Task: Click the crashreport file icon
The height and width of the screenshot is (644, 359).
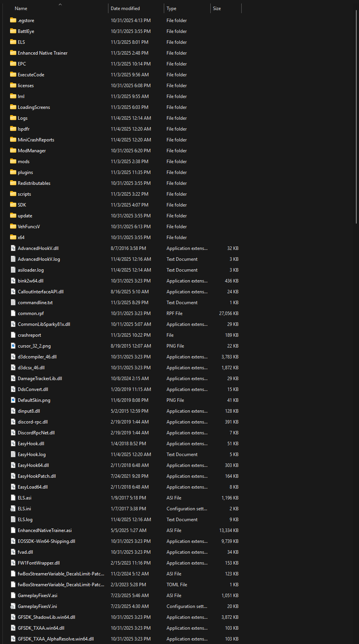Action: (x=13, y=335)
